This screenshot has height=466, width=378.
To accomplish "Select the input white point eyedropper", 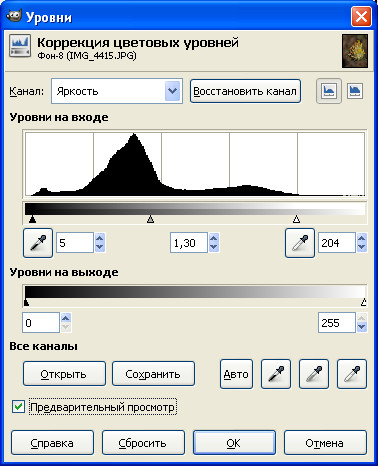I will point(300,243).
